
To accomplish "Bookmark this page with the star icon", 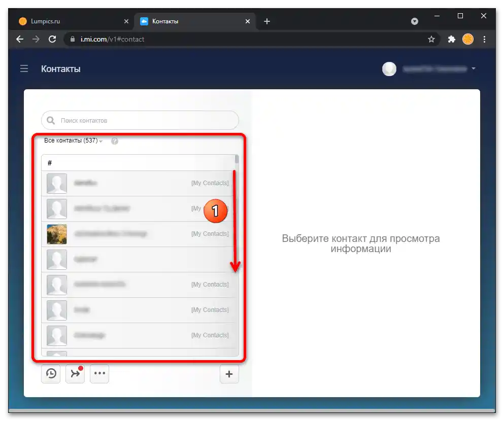I will pyautogui.click(x=431, y=39).
